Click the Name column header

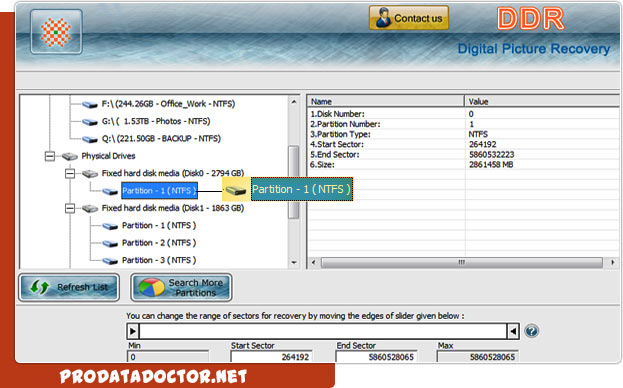point(385,101)
